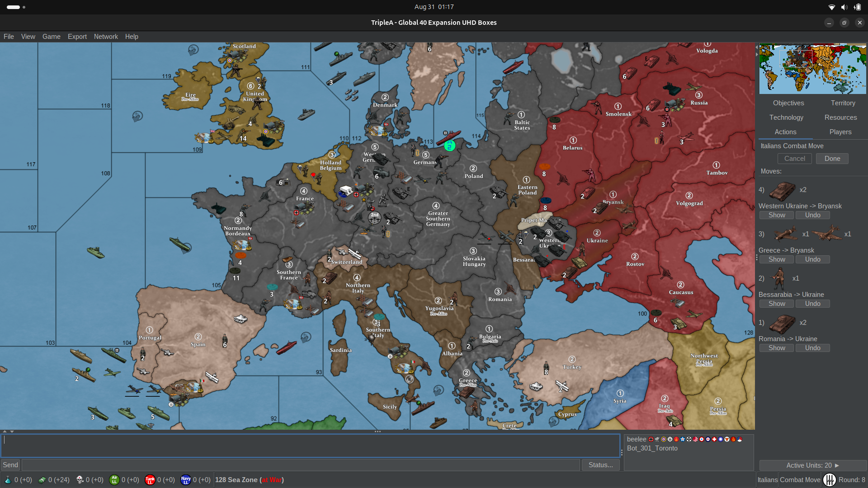
Task: Undo the Bessarabia -> Ukraine move
Action: click(812, 304)
